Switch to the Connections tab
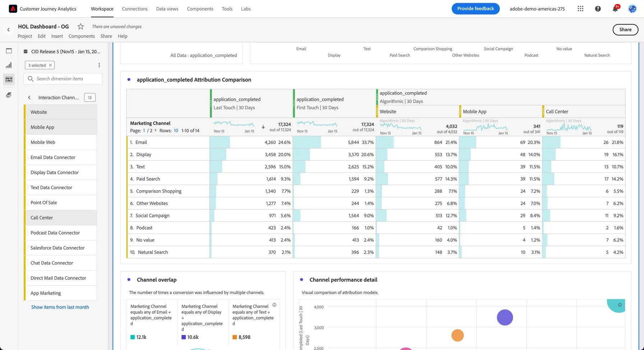 tap(134, 9)
